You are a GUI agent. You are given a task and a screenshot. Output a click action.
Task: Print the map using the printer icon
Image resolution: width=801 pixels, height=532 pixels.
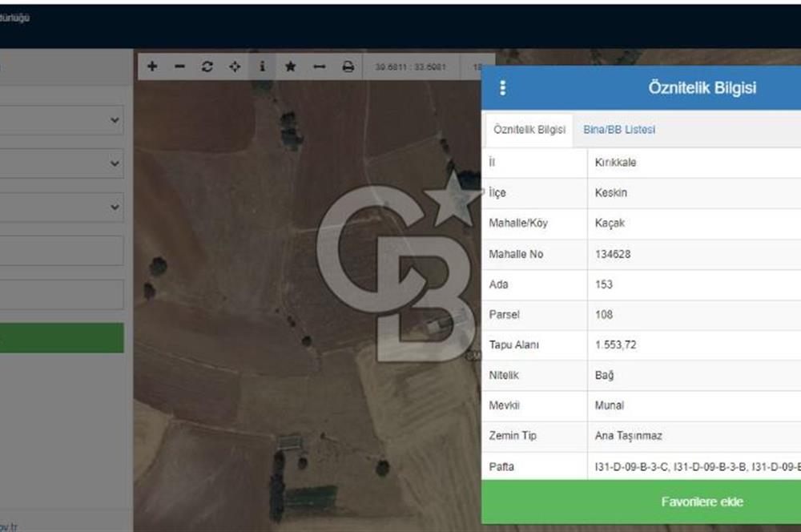pos(348,67)
